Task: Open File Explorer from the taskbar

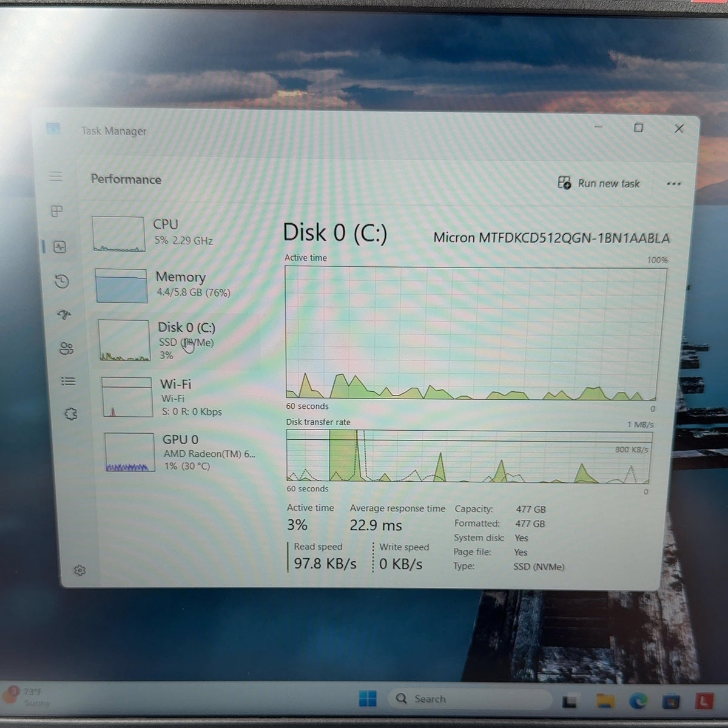Action: click(x=605, y=701)
